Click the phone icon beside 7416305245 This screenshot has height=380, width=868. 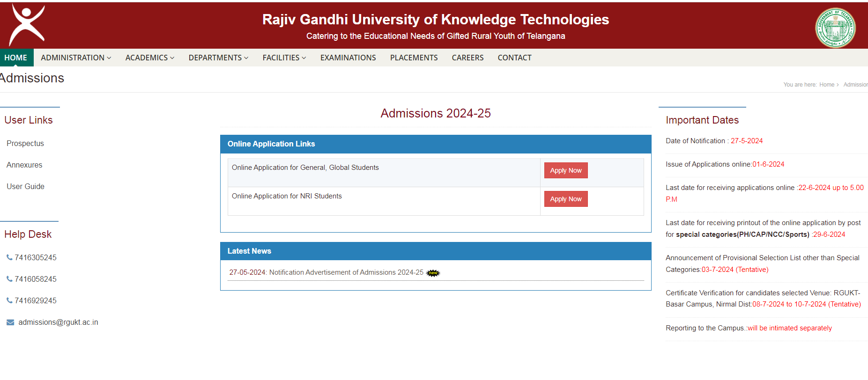point(9,257)
